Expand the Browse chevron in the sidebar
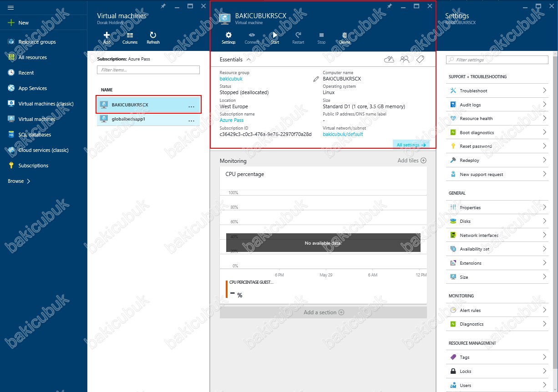This screenshot has width=558, height=392. click(29, 181)
